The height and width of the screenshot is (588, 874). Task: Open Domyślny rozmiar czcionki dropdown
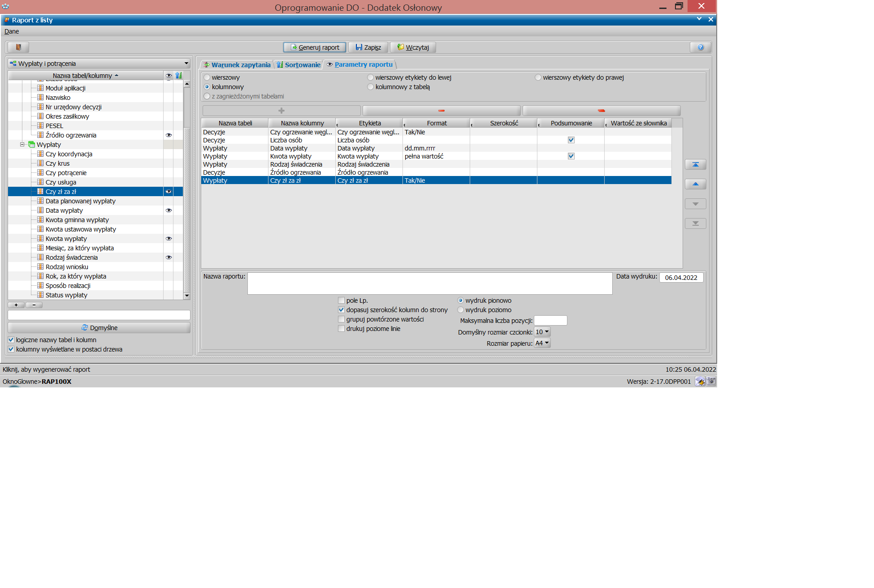coord(542,332)
